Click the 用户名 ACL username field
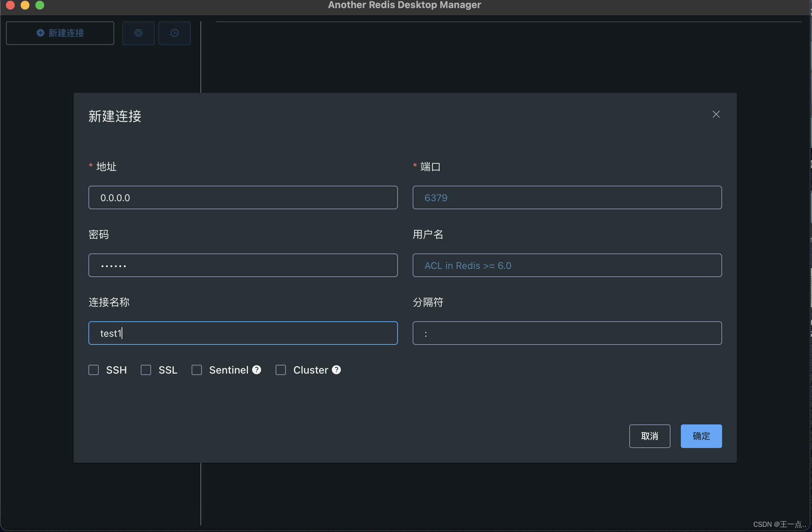Image resolution: width=812 pixels, height=532 pixels. 567,266
